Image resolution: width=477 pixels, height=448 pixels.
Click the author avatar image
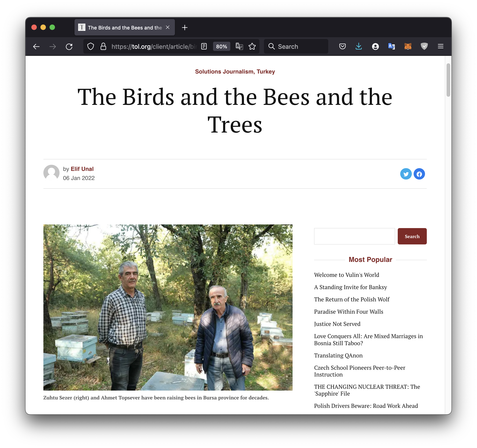click(x=51, y=173)
